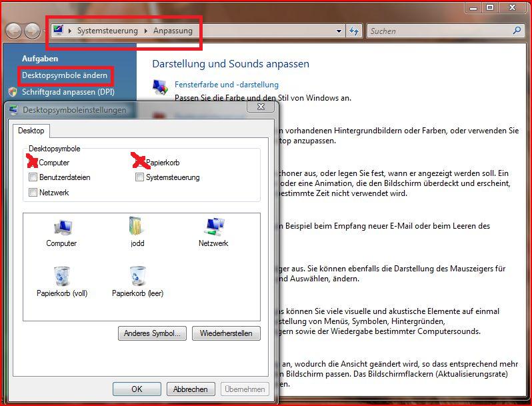
Task: Select the Papierkorb (voll) icon
Action: click(62, 282)
